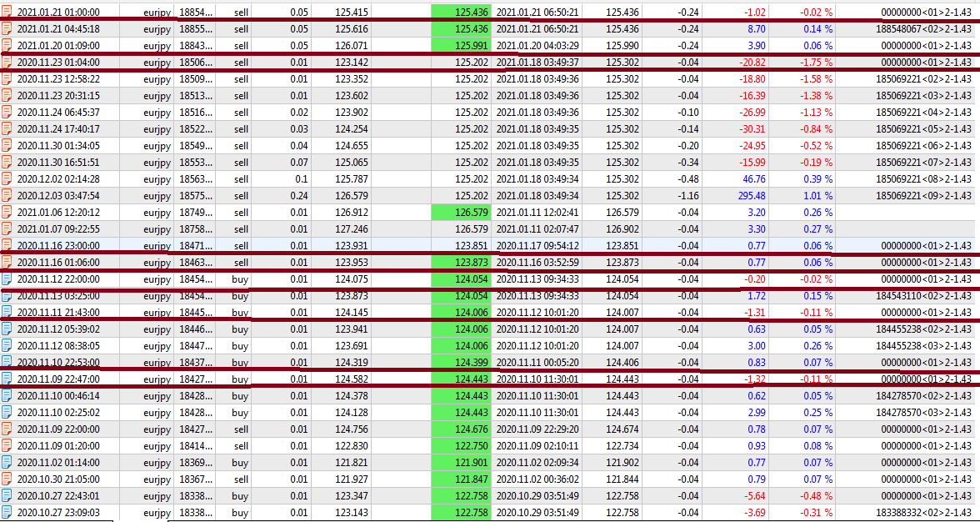Click the order icon of trade opened 2020.11.23 12:58:22
Screen dimensions: 980x522
tap(7, 78)
